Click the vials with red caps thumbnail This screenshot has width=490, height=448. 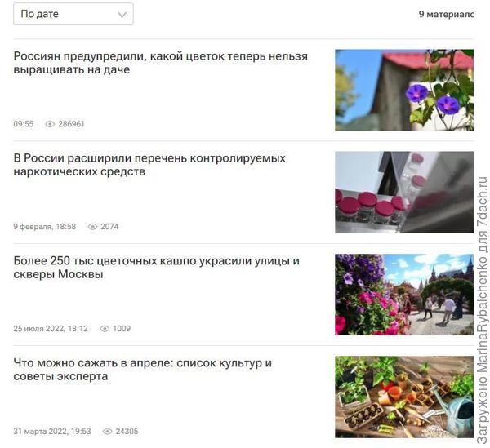point(404,193)
